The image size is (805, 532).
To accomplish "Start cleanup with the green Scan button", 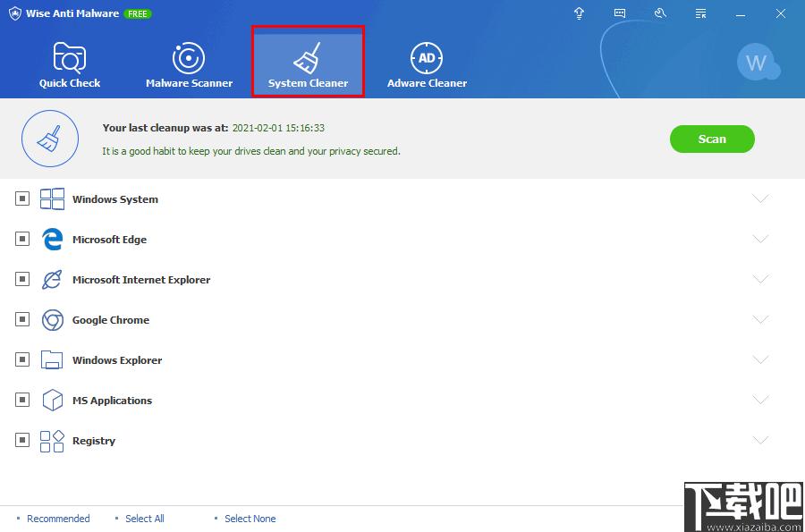I will (712, 139).
